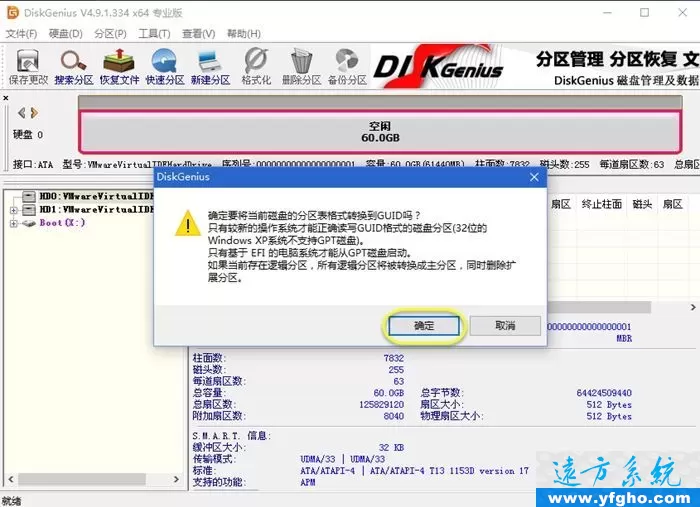Select Boot (X:) in the tree
Image resolution: width=700 pixels, height=507 pixels.
[62, 223]
